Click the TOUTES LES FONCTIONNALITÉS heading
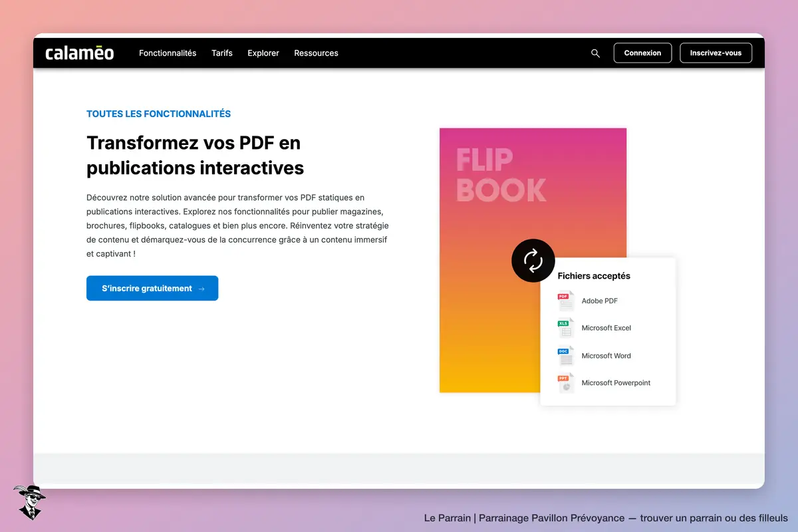 point(159,114)
